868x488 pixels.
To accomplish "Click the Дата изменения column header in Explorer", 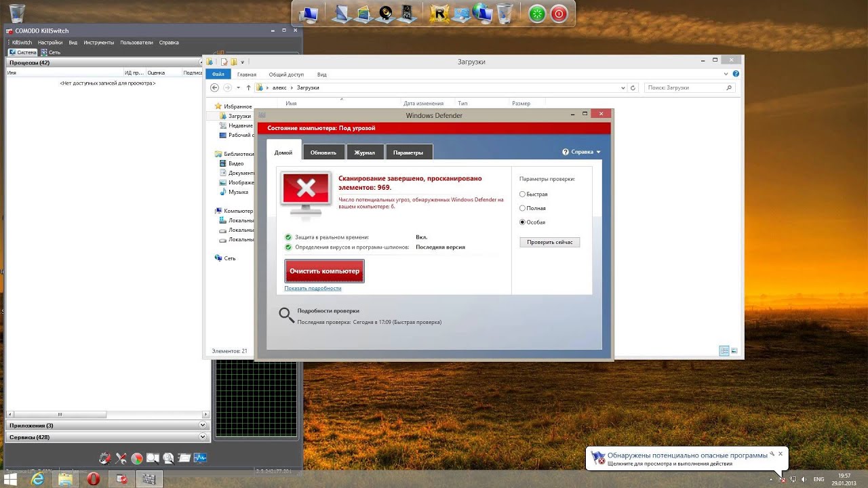I will [423, 104].
